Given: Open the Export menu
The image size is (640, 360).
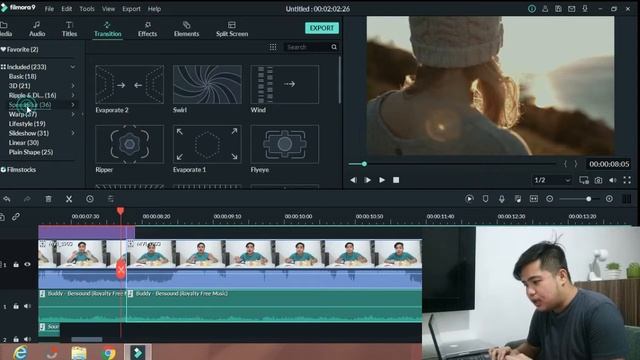Looking at the screenshot, I should pos(131,9).
